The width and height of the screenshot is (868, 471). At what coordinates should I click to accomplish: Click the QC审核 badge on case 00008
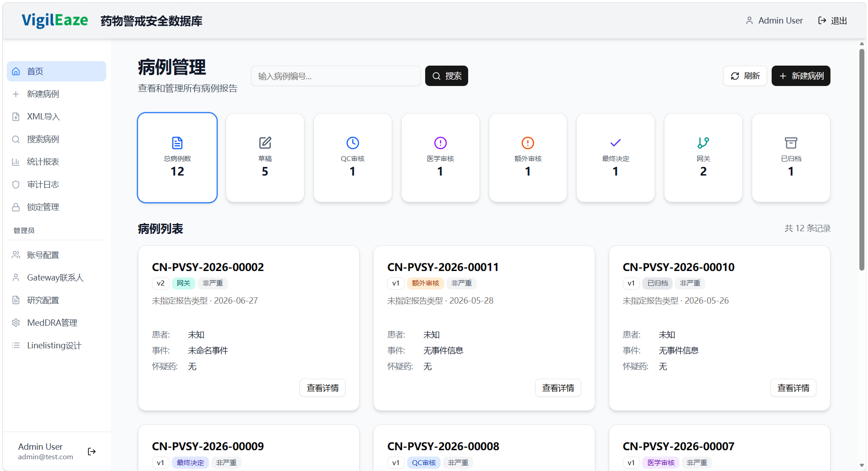pyautogui.click(x=424, y=463)
